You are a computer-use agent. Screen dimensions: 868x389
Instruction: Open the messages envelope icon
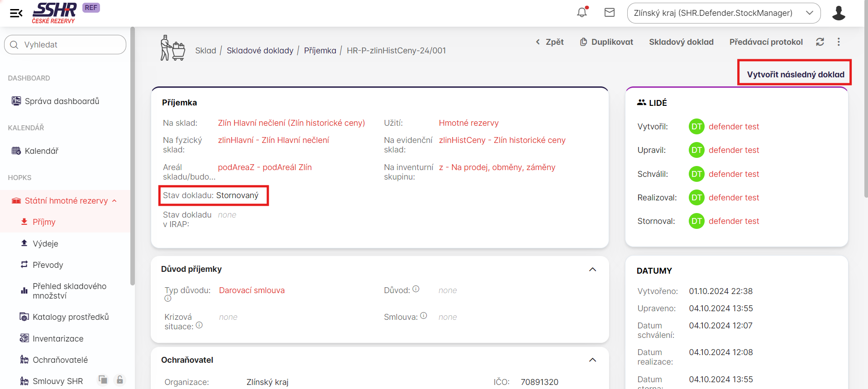[610, 13]
